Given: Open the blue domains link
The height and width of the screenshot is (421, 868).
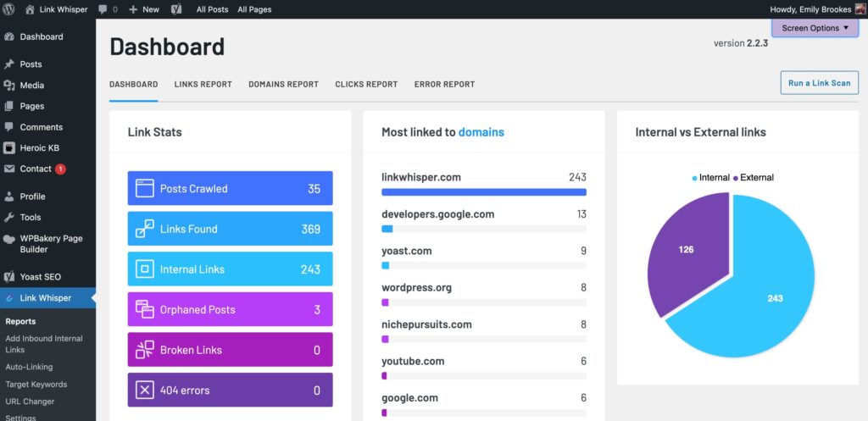Looking at the screenshot, I should click(x=481, y=132).
